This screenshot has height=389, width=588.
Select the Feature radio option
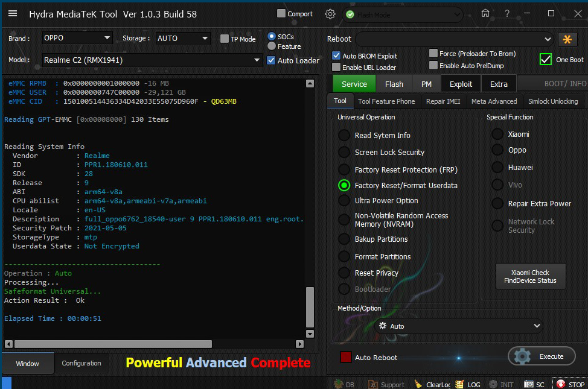click(272, 46)
